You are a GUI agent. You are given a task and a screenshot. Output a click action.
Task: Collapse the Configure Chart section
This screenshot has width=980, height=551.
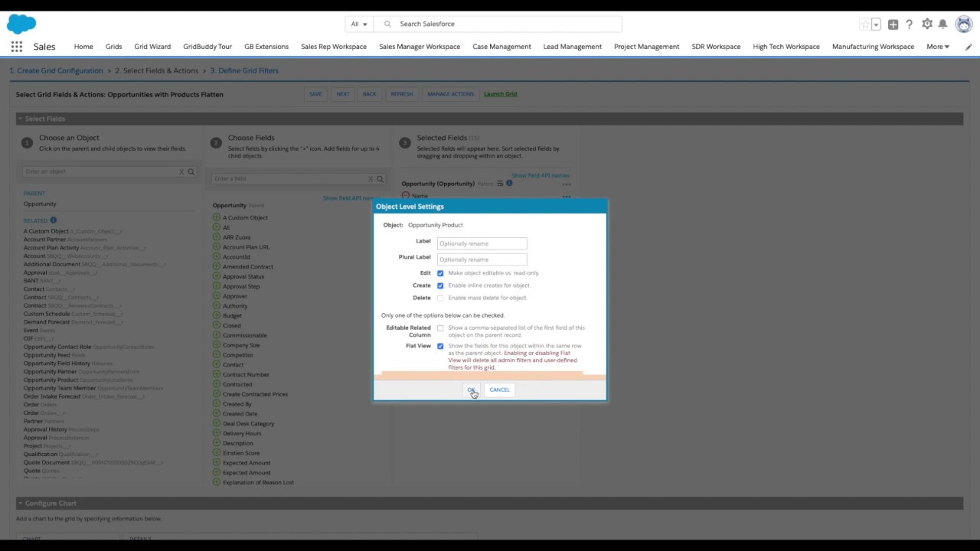(x=21, y=504)
